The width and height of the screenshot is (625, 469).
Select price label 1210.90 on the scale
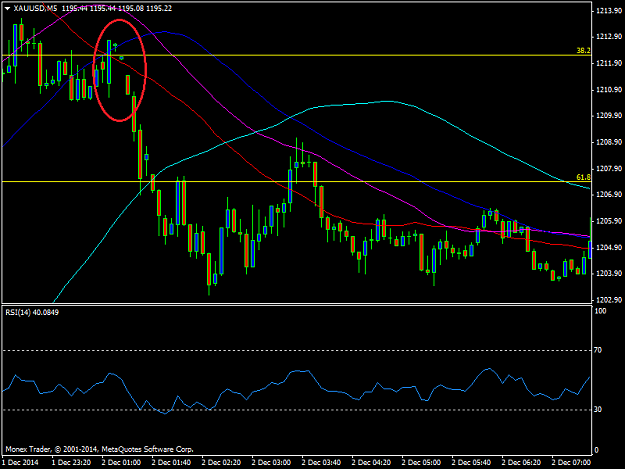[609, 89]
